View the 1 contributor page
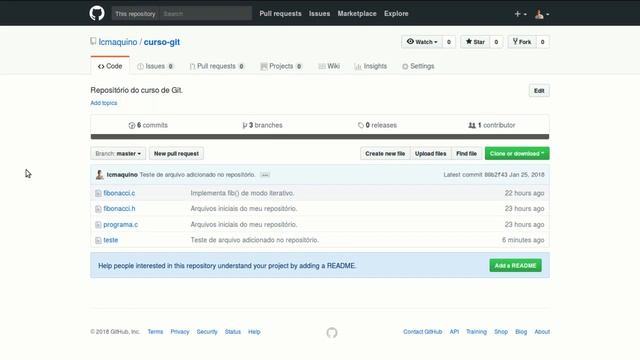This screenshot has width=640, height=360. point(491,125)
